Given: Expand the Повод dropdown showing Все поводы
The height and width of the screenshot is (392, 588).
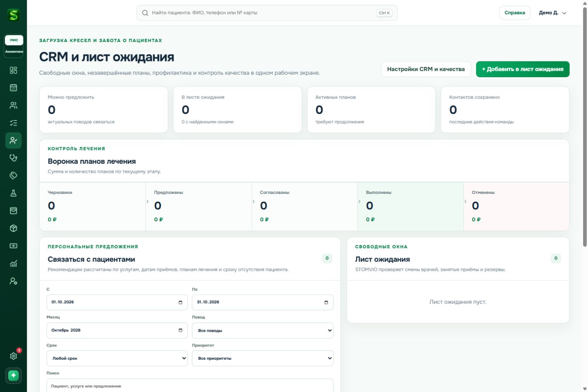Looking at the screenshot, I should coord(262,331).
